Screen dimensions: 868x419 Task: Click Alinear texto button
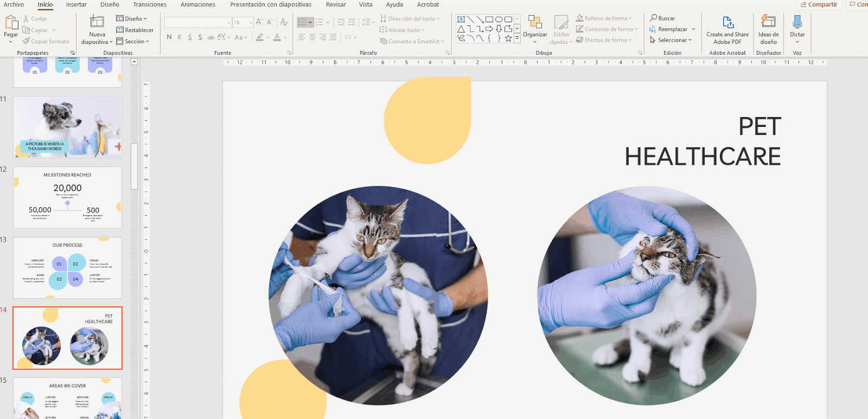click(402, 30)
